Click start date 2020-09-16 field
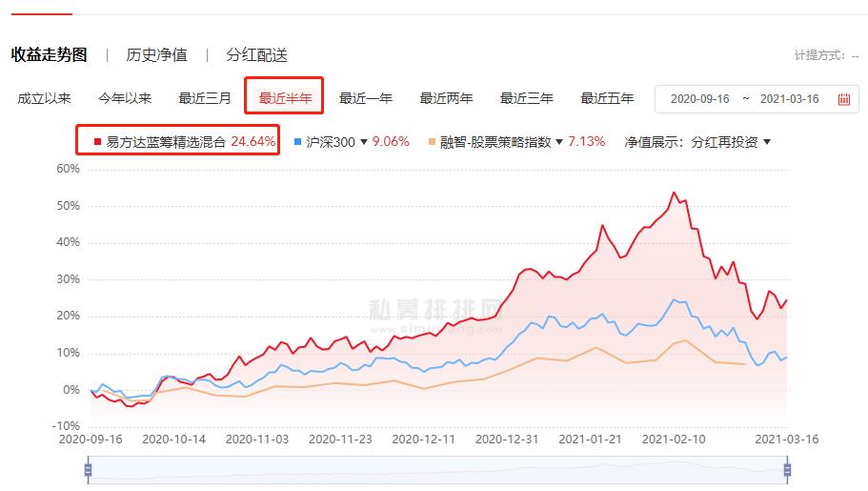Viewport: 868px width, 491px height. 699,99
